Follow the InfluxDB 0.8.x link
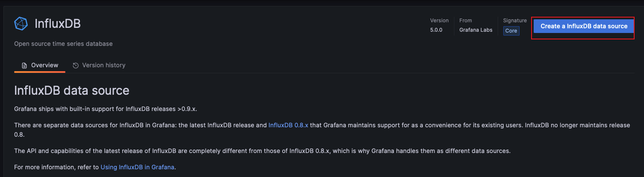Image resolution: width=644 pixels, height=177 pixels. click(288, 125)
